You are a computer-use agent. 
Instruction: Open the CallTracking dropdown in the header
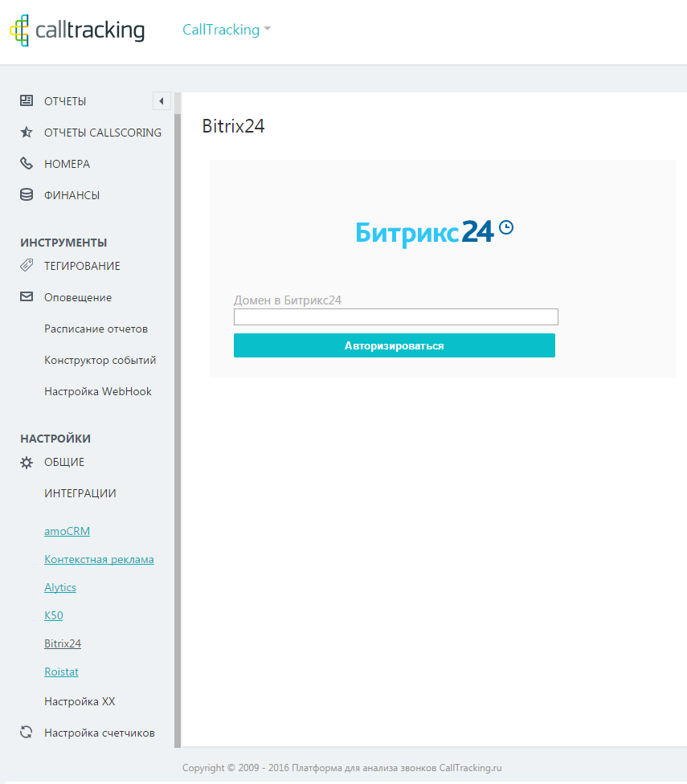tap(226, 30)
